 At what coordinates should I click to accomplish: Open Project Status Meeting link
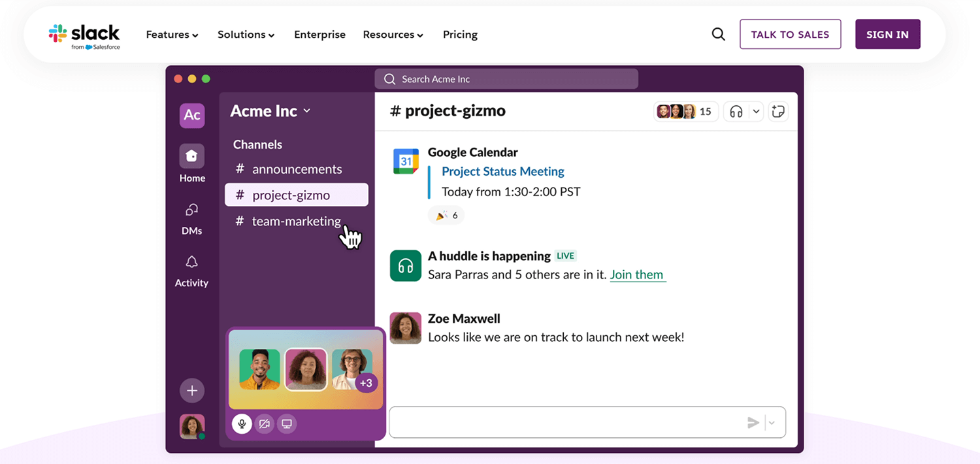pyautogui.click(x=503, y=172)
